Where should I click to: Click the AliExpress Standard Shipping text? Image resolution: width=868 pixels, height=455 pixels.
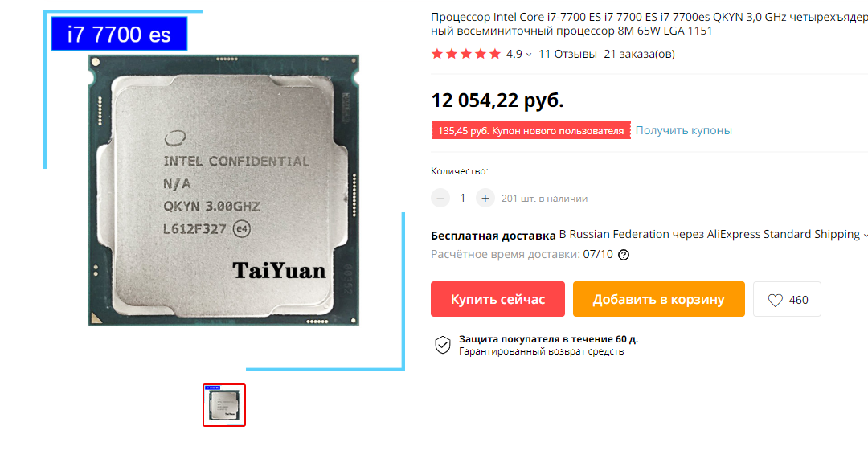tap(784, 234)
